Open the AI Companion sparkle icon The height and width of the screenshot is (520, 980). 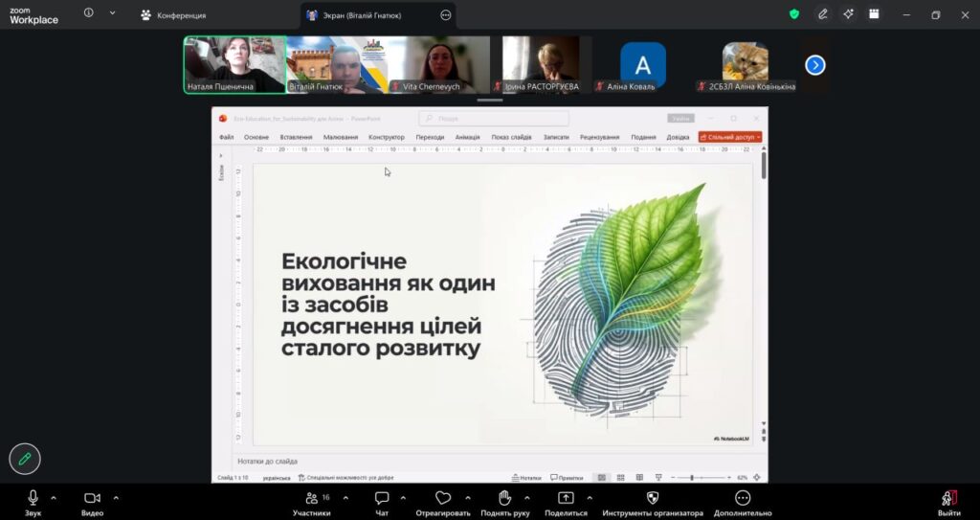coord(848,14)
